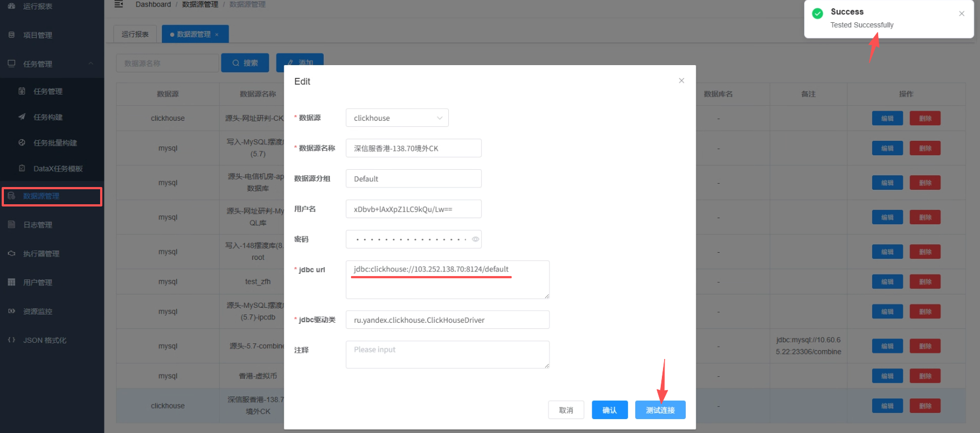Switch to the 运行报表 tab
980x433 pixels.
[135, 35]
